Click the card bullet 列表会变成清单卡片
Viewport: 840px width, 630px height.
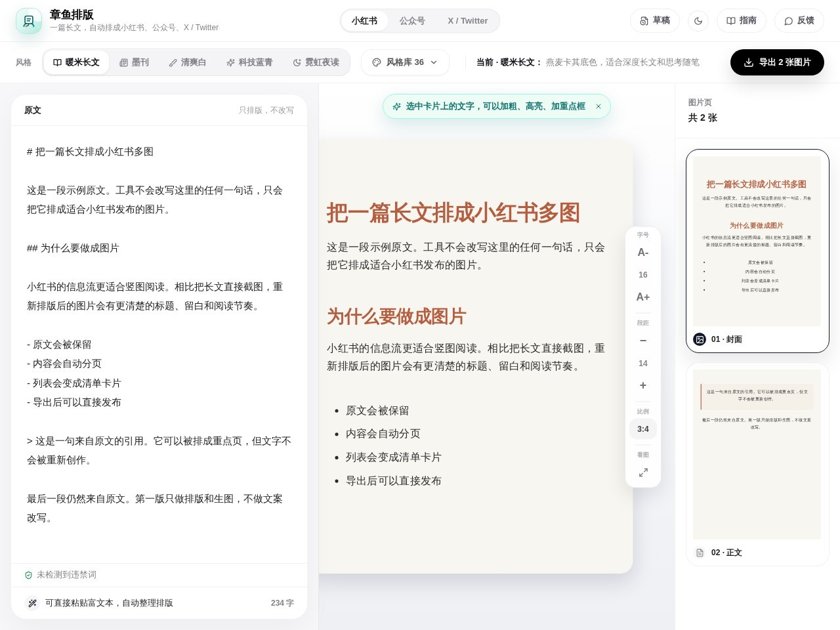coord(394,457)
